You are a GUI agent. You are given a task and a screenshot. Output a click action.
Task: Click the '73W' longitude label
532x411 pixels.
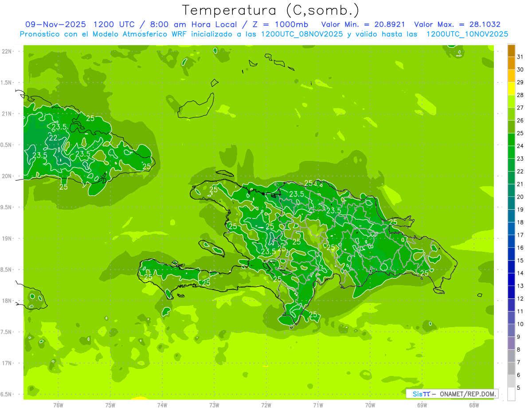click(x=214, y=405)
